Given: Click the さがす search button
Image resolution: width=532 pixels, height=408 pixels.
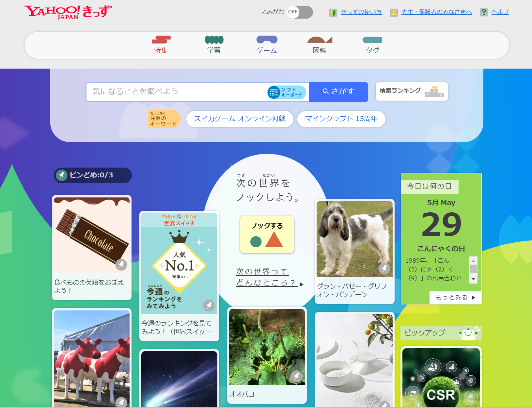Looking at the screenshot, I should (338, 92).
